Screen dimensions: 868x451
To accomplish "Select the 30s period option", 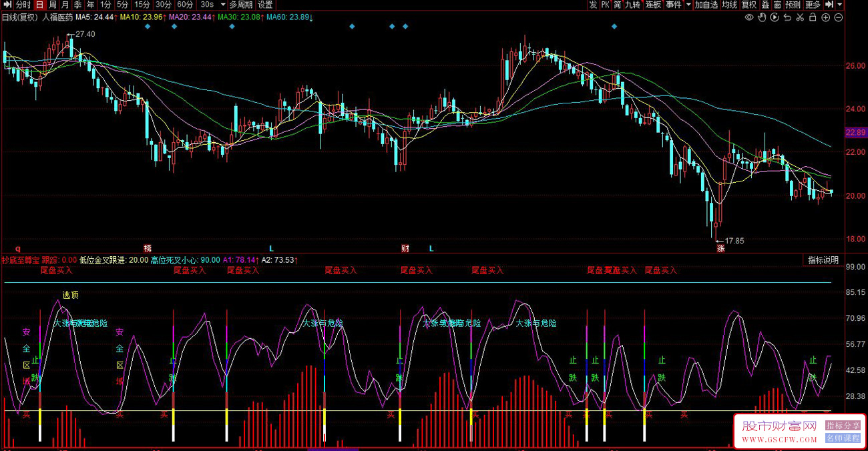I will point(206,5).
